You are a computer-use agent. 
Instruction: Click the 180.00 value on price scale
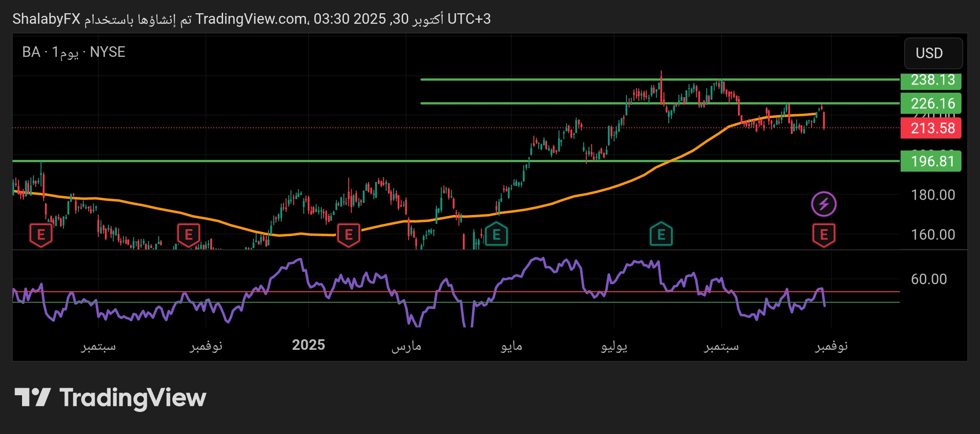tap(932, 195)
